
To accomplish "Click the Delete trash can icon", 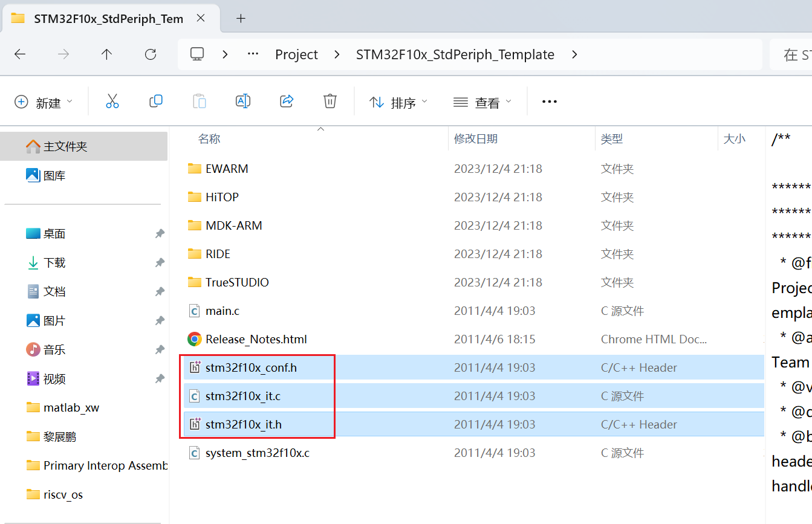I will 330,102.
